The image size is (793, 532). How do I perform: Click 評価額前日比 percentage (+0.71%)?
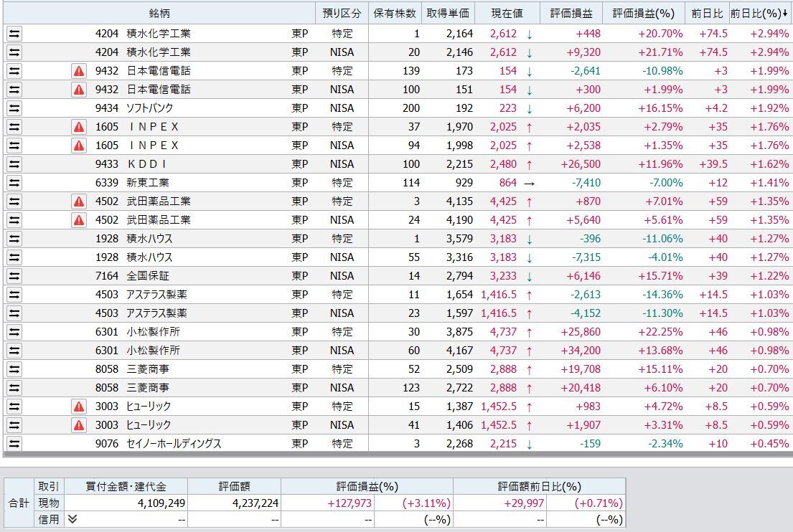point(599,503)
